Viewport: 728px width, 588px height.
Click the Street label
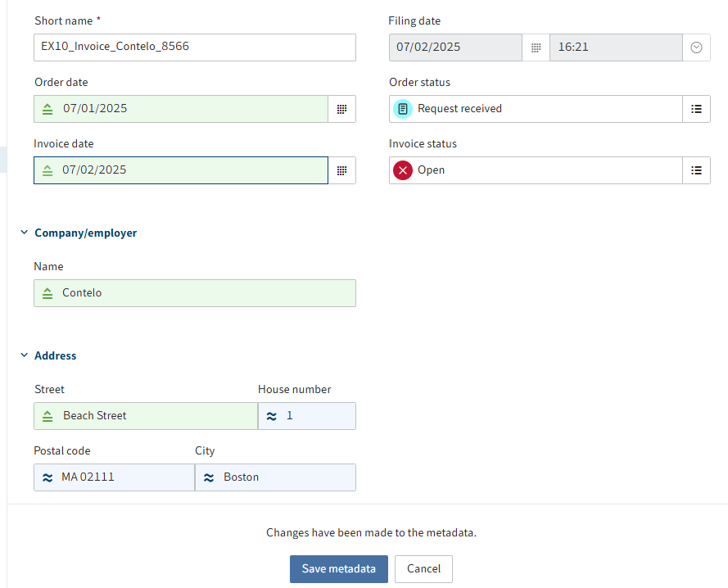pyautogui.click(x=49, y=389)
